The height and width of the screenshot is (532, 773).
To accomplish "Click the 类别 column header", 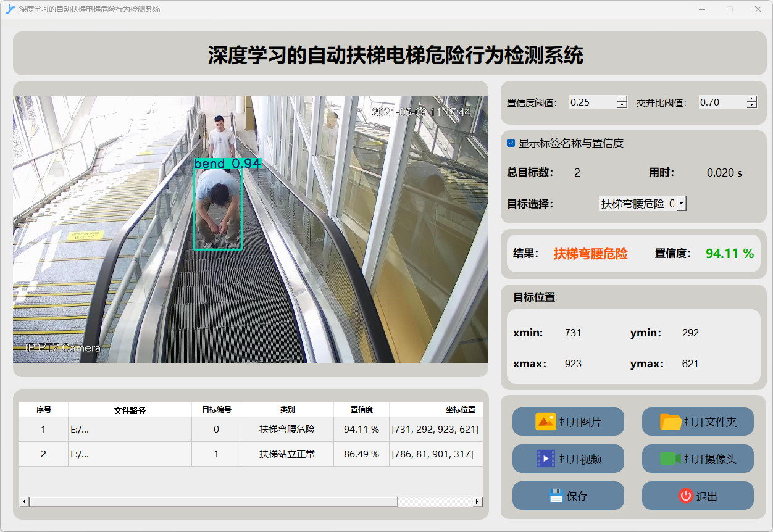I will coord(287,410).
